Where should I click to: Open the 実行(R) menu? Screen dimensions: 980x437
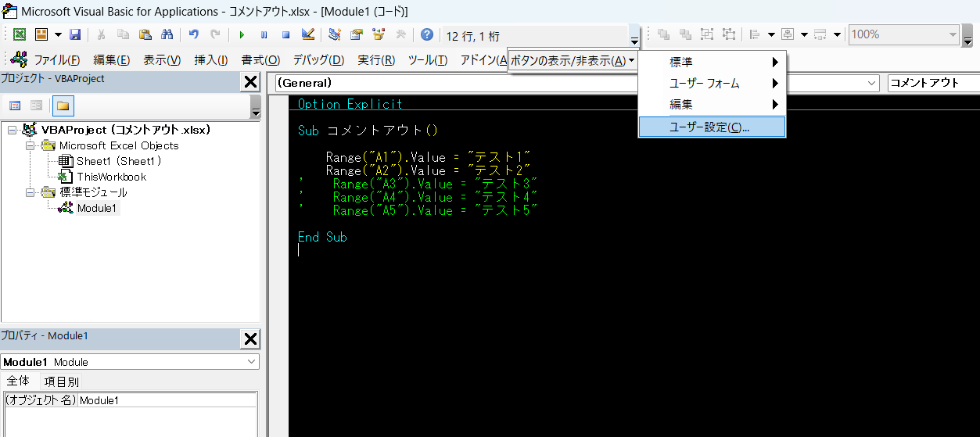(376, 60)
